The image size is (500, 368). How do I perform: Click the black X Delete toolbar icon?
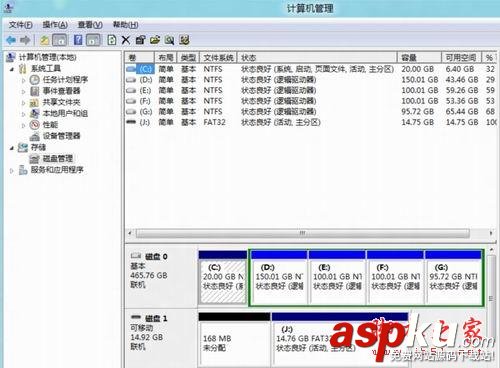point(126,40)
